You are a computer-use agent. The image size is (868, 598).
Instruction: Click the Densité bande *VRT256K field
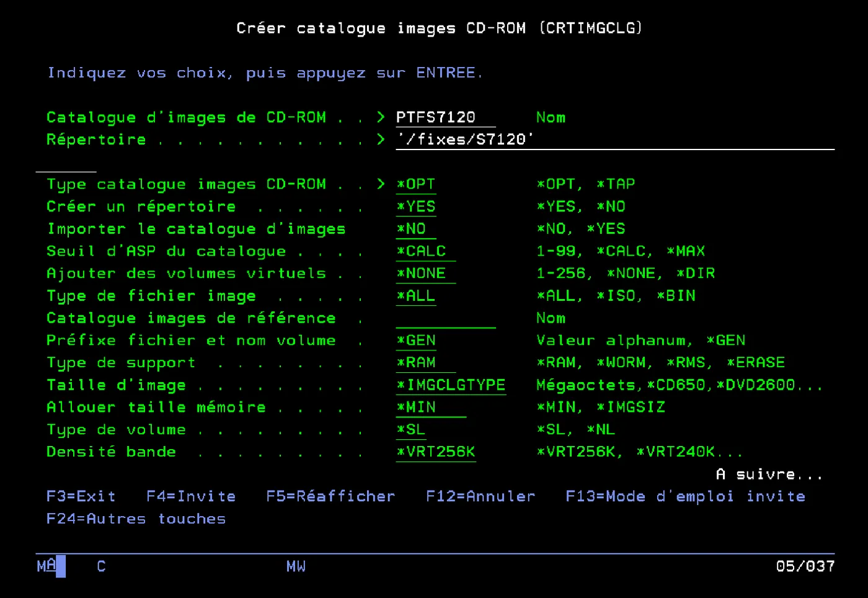436,452
